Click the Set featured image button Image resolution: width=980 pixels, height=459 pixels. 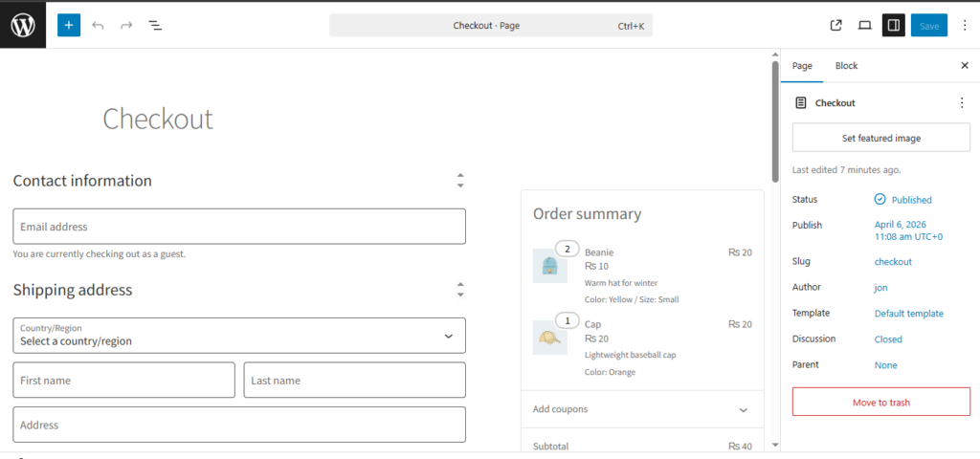pyautogui.click(x=880, y=138)
